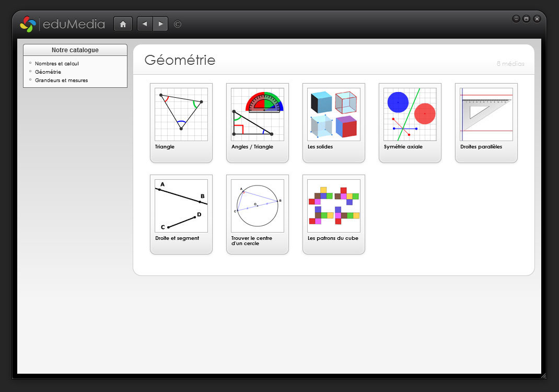559x392 pixels.
Task: Click the copyright symbol icon
Action: pyautogui.click(x=178, y=24)
